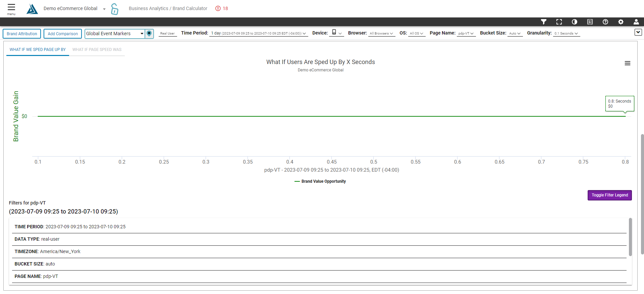
Task: Open the chart hamburger context menu
Action: point(627,63)
